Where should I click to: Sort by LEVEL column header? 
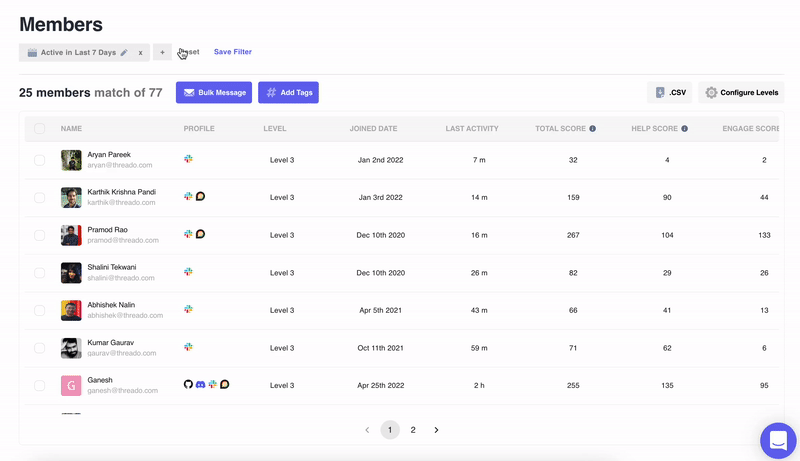point(274,129)
